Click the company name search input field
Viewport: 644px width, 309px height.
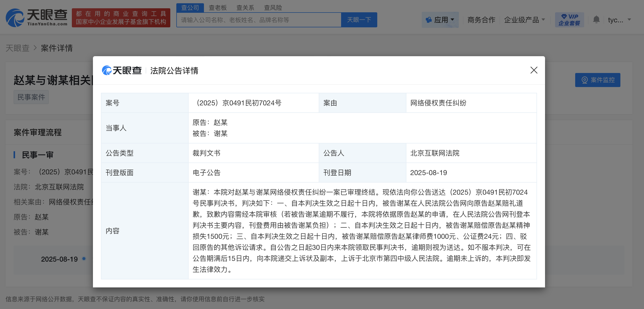[x=259, y=20]
